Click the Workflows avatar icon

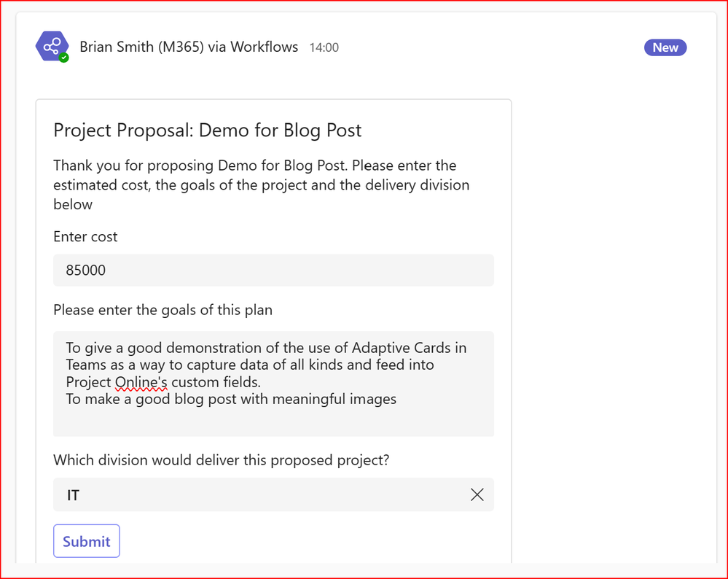52,46
